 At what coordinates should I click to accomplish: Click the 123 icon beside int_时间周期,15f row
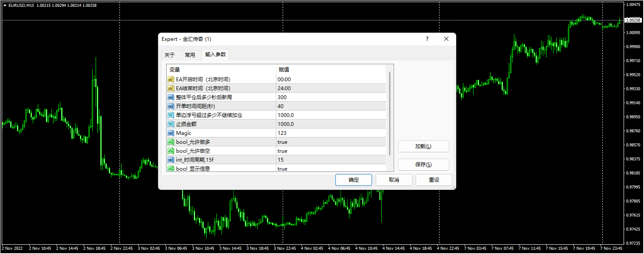pyautogui.click(x=170, y=160)
